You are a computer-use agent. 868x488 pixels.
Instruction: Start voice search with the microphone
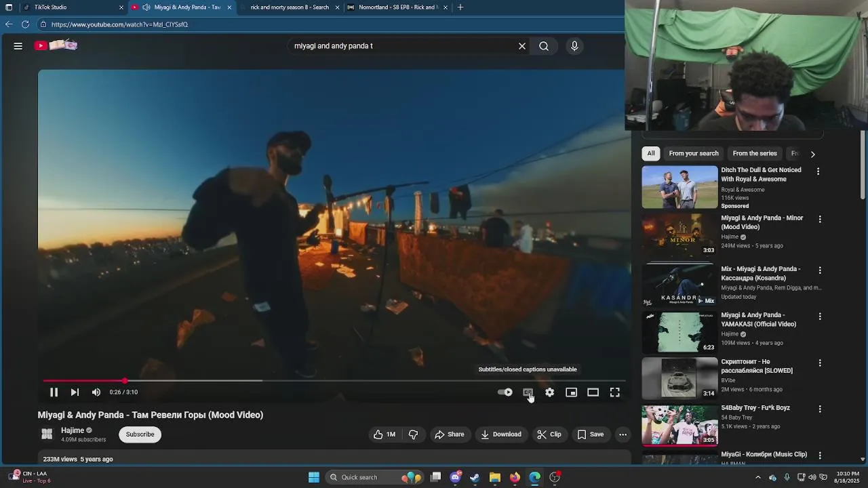click(574, 46)
